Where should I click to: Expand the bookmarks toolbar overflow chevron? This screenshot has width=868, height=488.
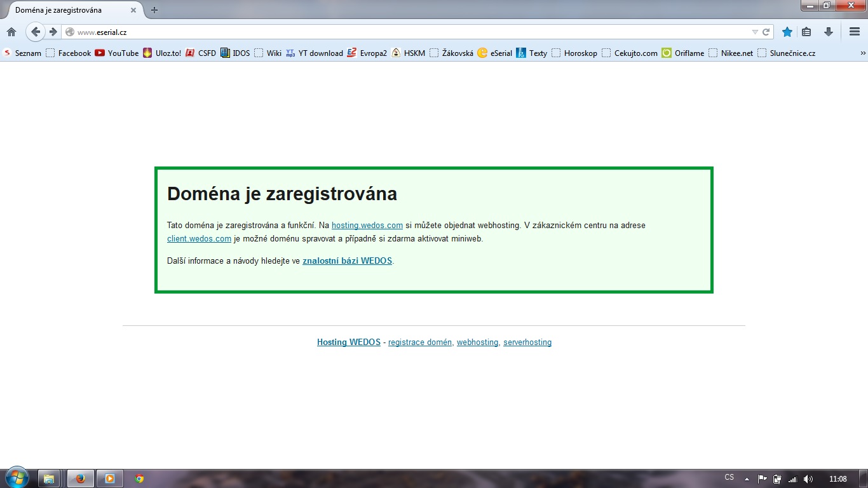point(863,53)
